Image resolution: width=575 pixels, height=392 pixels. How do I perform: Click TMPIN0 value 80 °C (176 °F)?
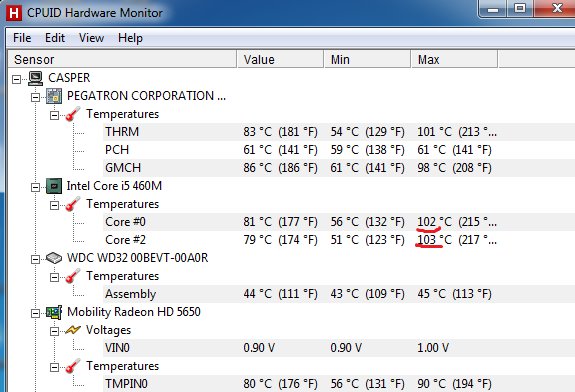coord(281,384)
